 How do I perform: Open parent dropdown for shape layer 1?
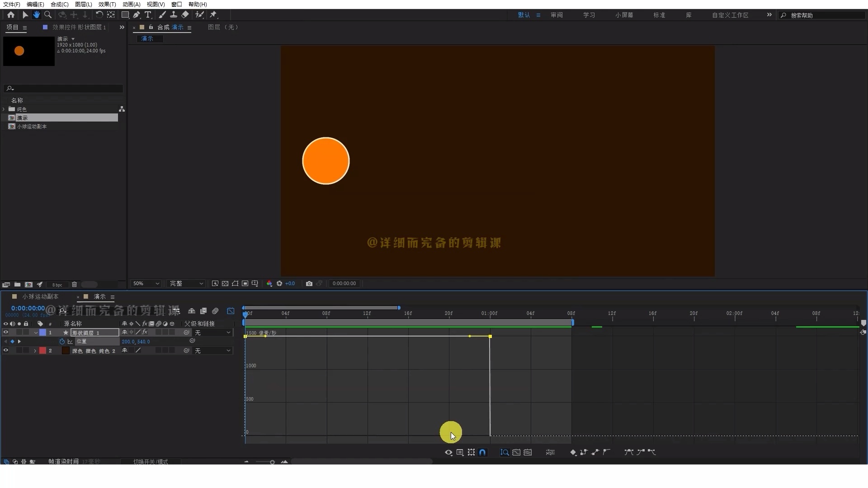pos(212,333)
